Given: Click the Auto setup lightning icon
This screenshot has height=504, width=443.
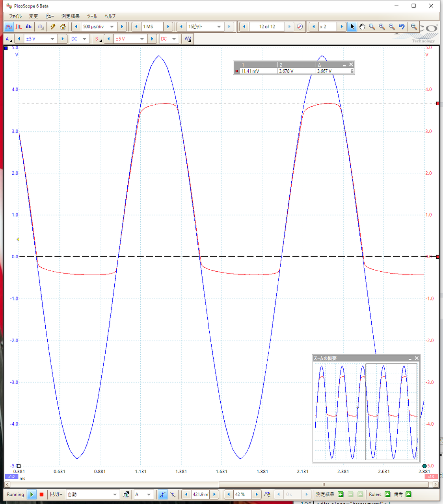Looking at the screenshot, I should 53,27.
